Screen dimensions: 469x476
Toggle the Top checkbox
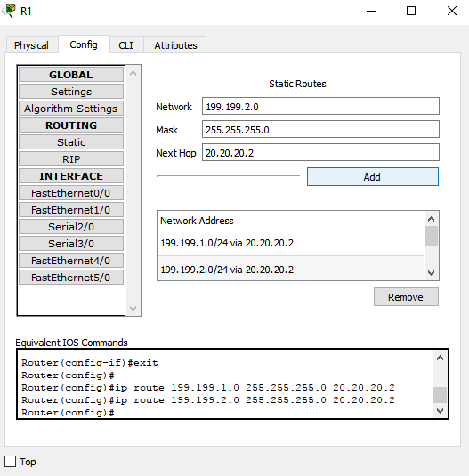point(10,462)
